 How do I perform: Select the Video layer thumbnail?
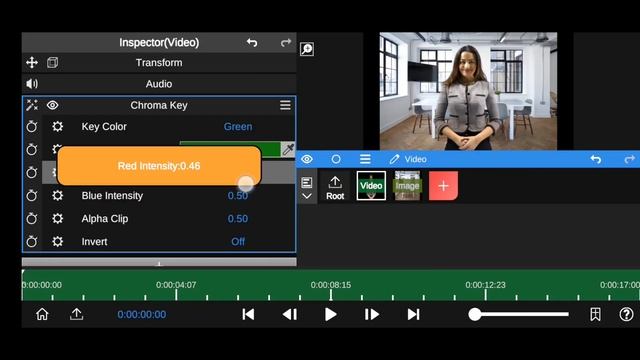pos(371,186)
